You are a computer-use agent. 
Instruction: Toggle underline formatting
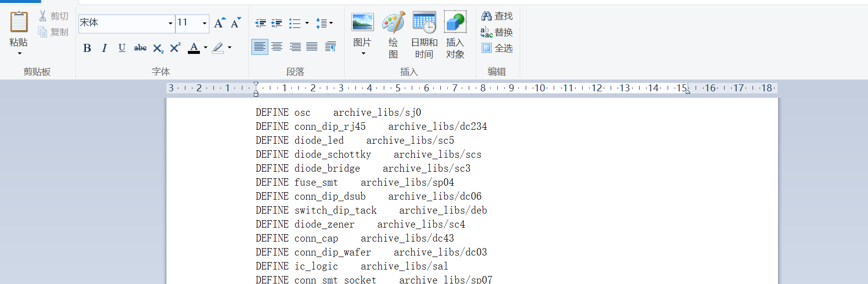tap(122, 48)
